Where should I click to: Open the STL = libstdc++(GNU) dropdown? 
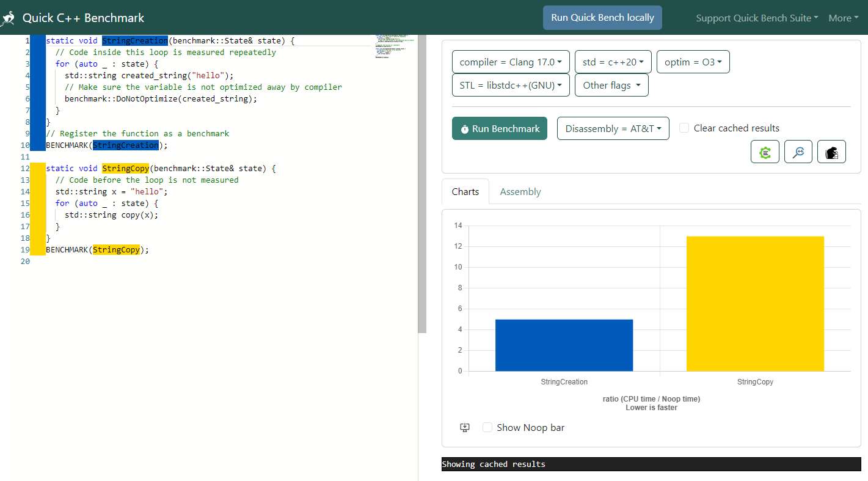click(511, 86)
